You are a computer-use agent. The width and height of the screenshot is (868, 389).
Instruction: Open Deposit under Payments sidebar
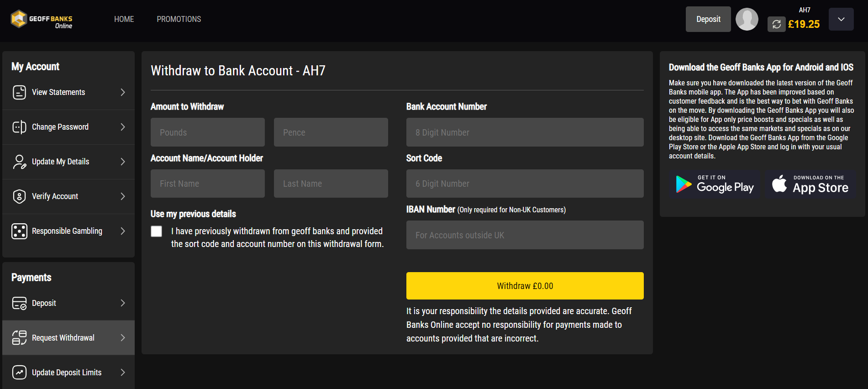click(68, 303)
